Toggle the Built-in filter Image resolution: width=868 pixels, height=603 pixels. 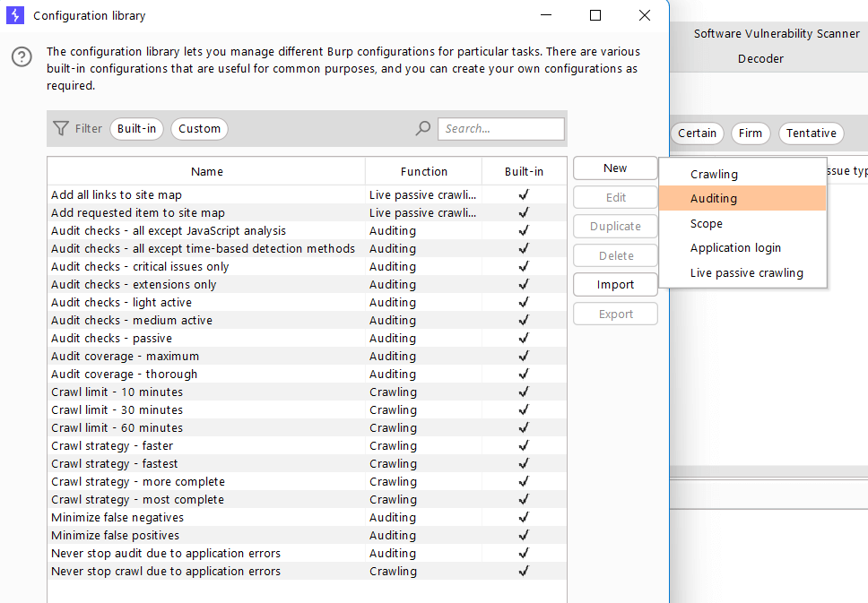click(136, 129)
